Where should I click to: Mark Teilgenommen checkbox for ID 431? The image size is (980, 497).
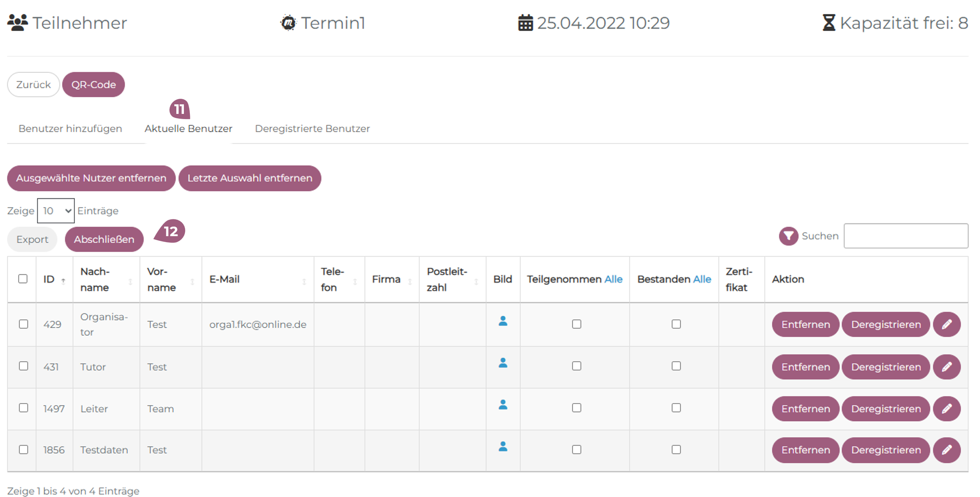pos(576,366)
